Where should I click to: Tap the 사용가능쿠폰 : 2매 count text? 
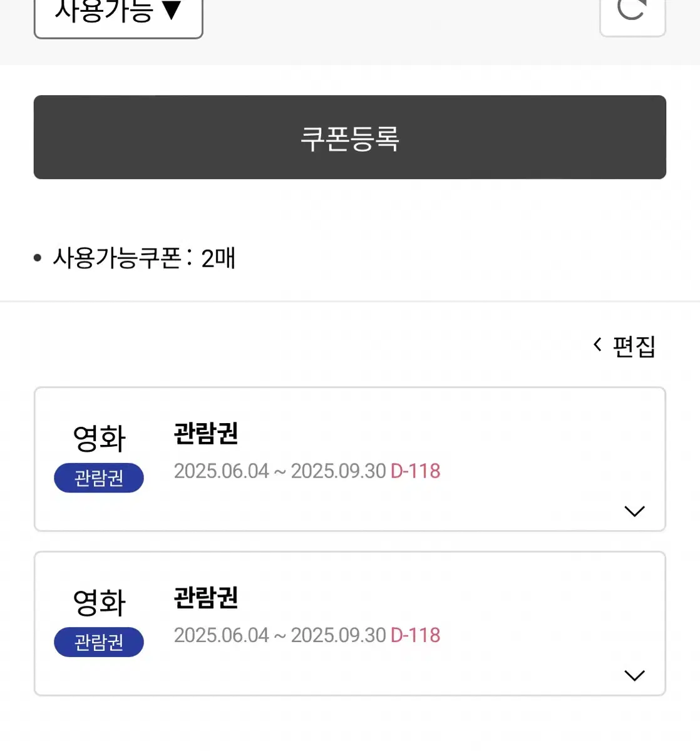[143, 258]
